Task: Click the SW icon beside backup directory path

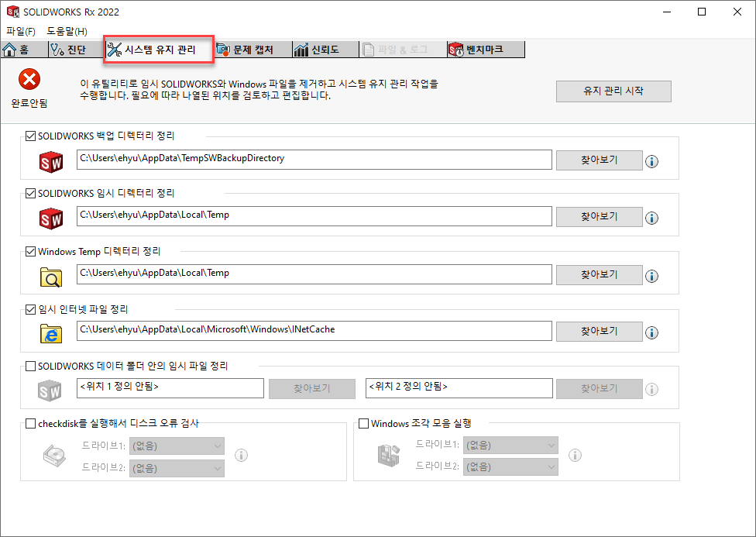Action: pyautogui.click(x=51, y=162)
